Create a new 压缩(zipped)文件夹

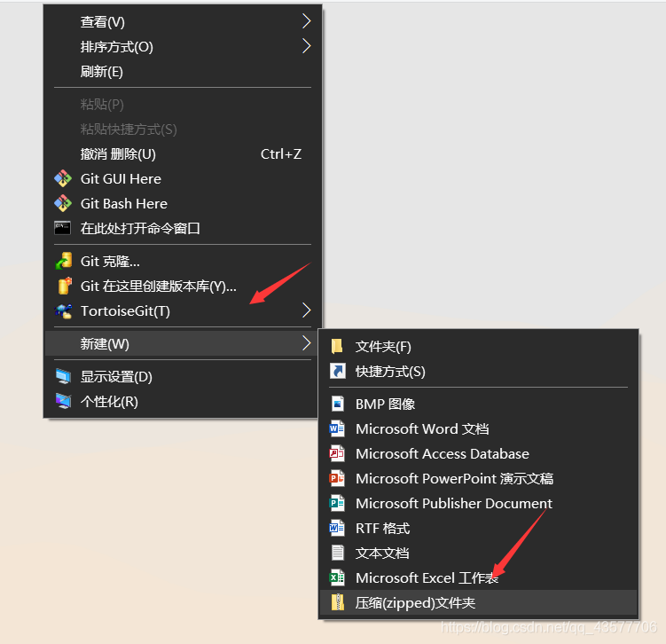[415, 602]
